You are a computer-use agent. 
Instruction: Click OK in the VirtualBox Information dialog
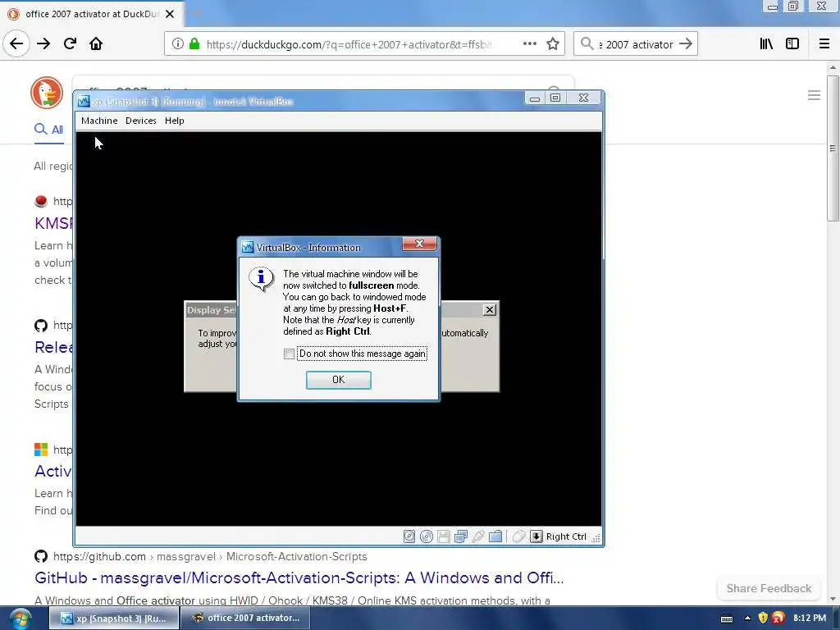[339, 380]
